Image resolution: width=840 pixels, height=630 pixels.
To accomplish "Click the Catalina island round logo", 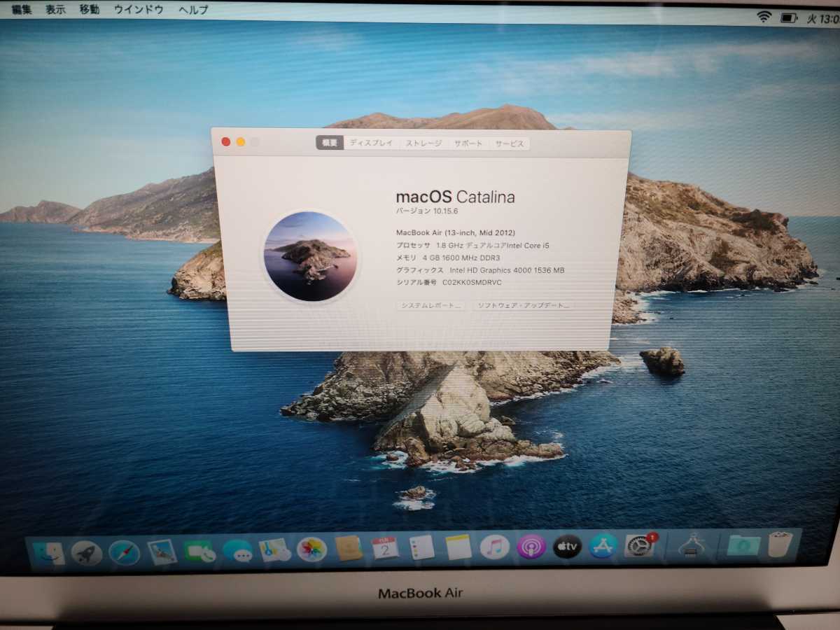I will point(310,256).
